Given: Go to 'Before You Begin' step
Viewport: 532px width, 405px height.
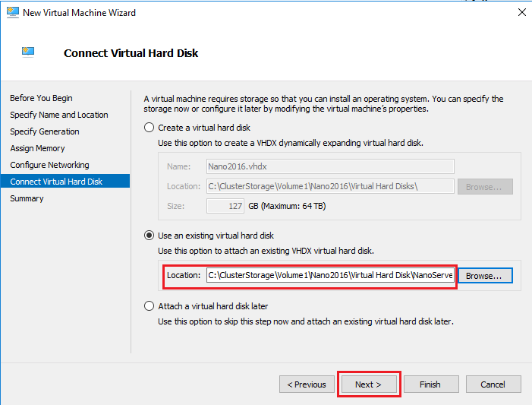Looking at the screenshot, I should tap(41, 98).
